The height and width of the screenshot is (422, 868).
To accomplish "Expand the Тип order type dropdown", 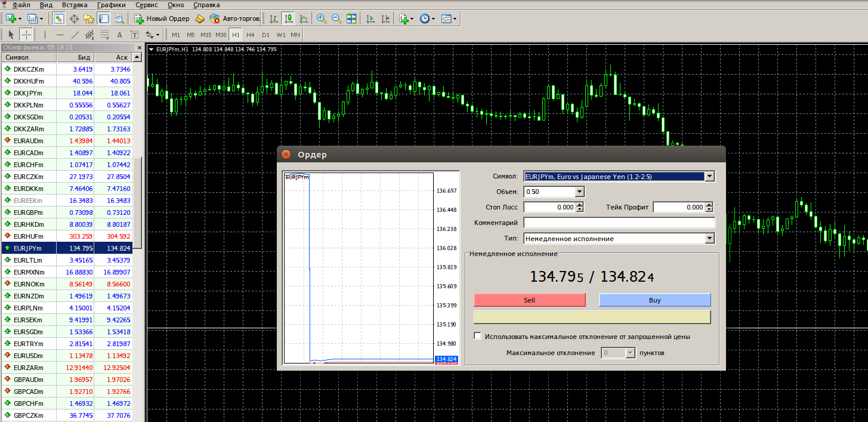I will [709, 238].
